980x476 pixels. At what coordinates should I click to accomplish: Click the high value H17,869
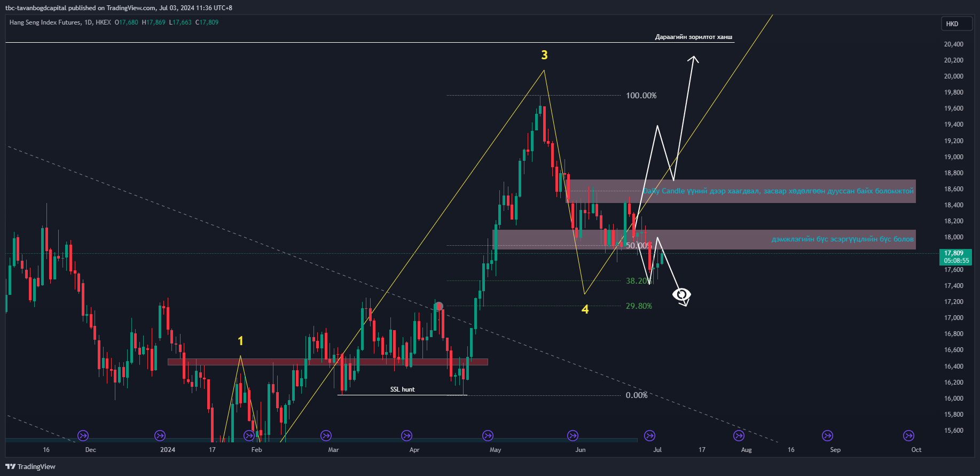[x=154, y=22]
